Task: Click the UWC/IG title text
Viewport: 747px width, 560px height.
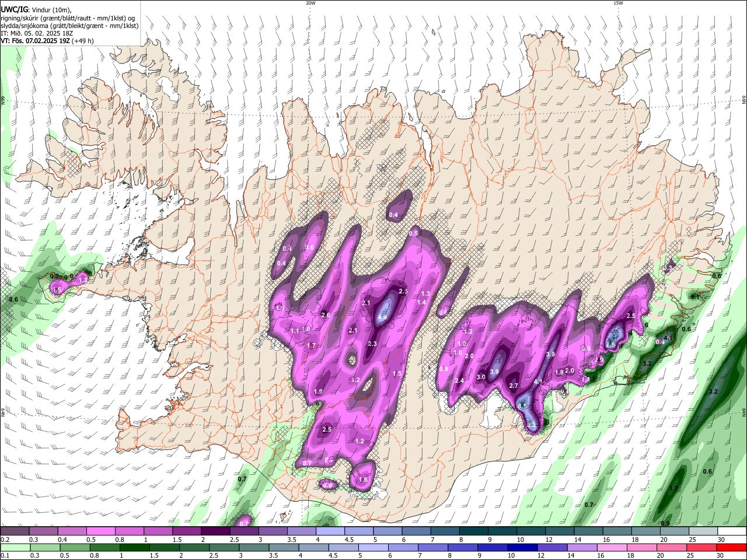Action: pos(14,9)
